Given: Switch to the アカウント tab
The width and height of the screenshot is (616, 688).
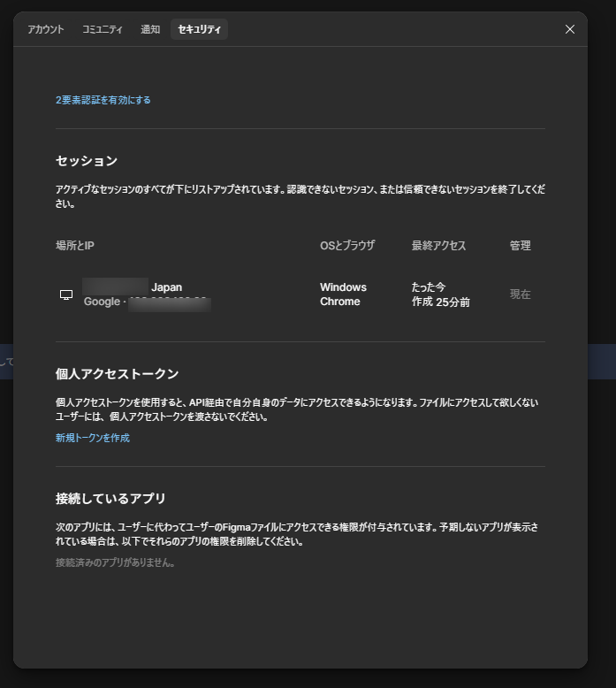Looking at the screenshot, I should pyautogui.click(x=45, y=29).
